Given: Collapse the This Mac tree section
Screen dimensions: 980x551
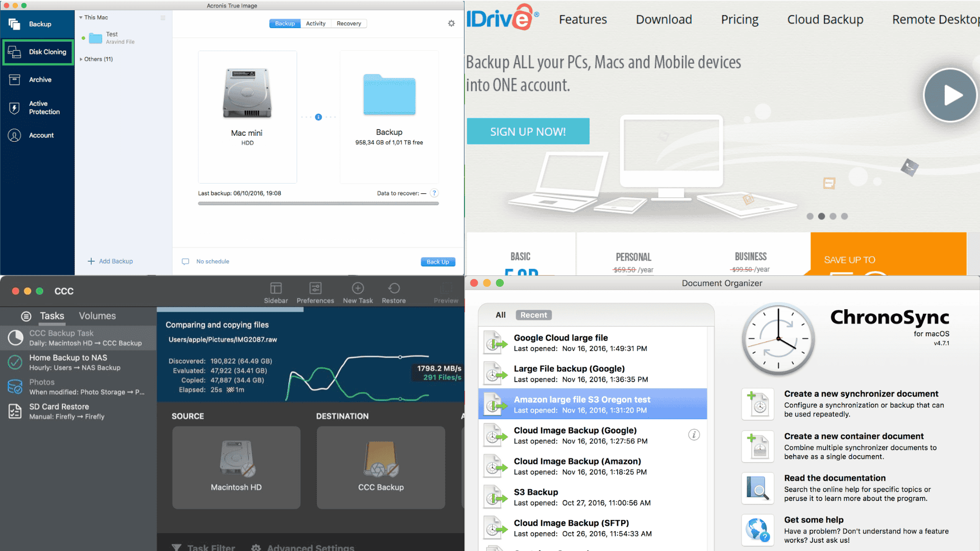Looking at the screenshot, I should (x=81, y=17).
